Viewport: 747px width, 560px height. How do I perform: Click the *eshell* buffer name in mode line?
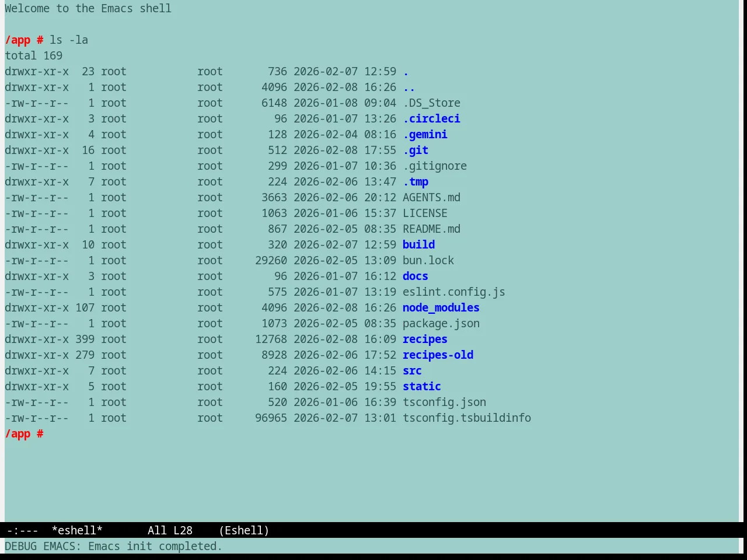tap(77, 530)
